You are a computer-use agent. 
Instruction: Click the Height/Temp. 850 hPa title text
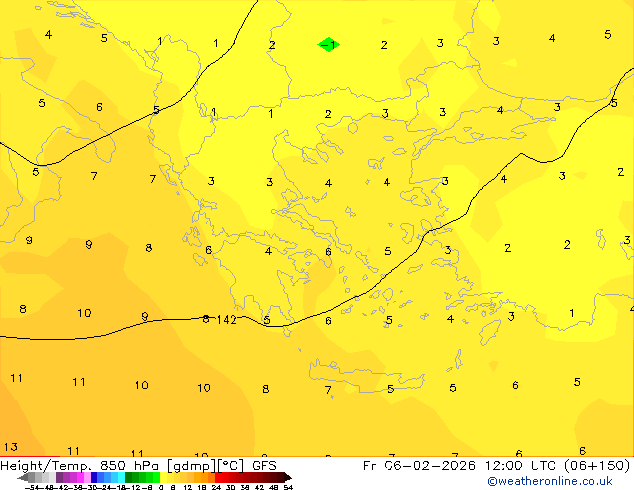81,465
